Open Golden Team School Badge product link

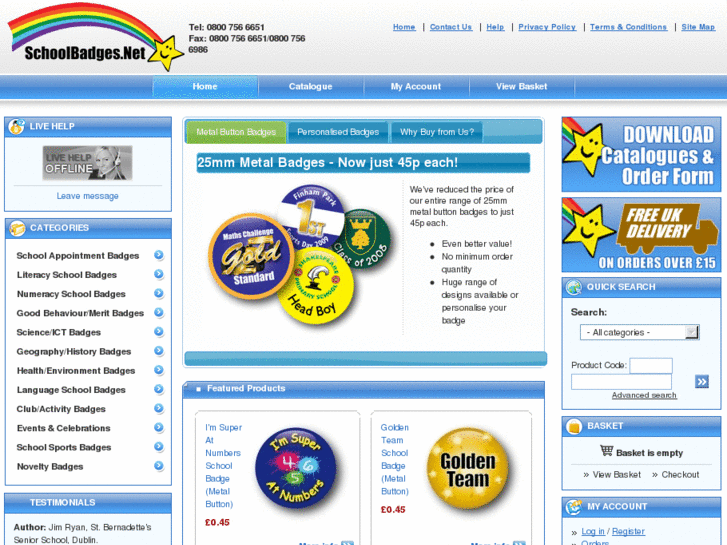[395, 459]
